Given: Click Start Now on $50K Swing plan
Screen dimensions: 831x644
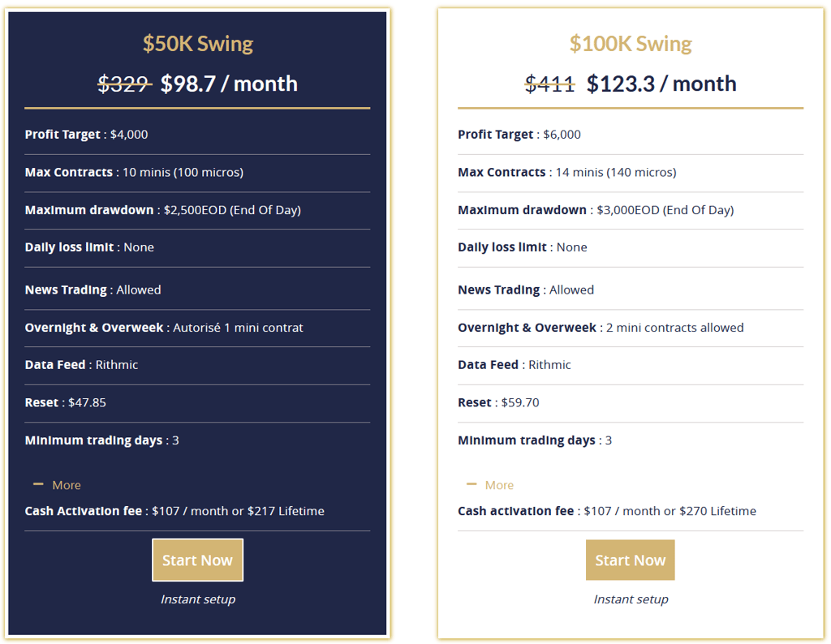Looking at the screenshot, I should click(197, 560).
